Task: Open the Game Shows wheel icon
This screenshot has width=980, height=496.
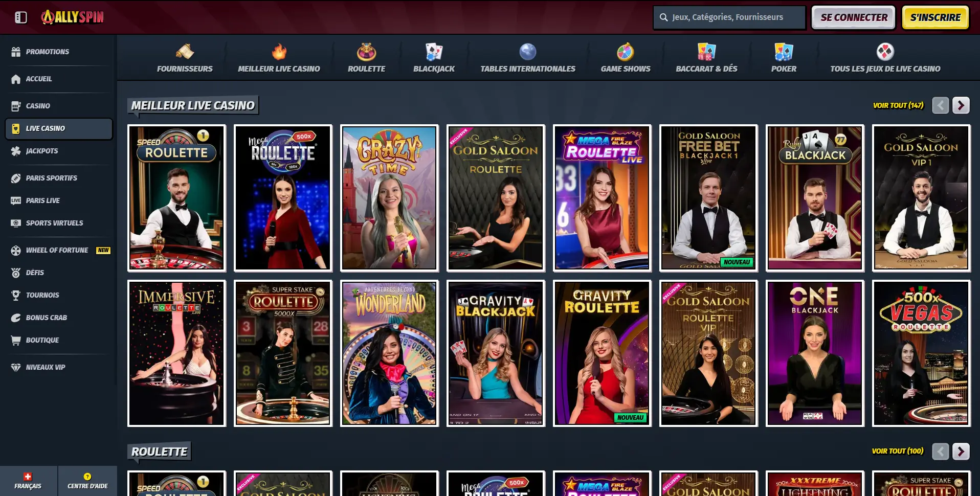Action: (x=625, y=52)
